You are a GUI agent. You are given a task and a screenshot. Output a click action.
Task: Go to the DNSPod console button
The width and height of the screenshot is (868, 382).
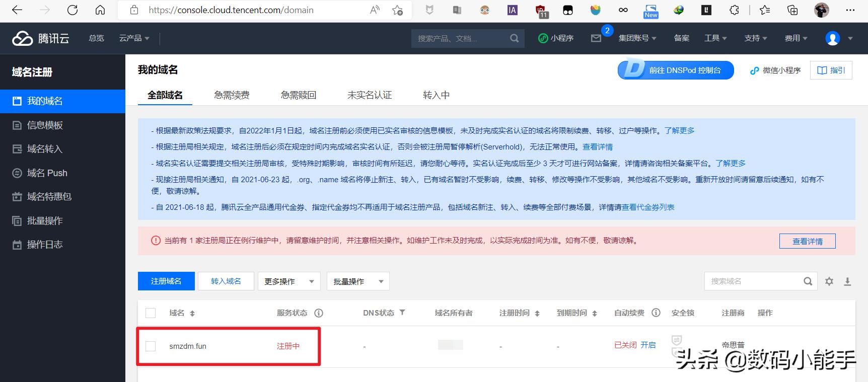[676, 70]
